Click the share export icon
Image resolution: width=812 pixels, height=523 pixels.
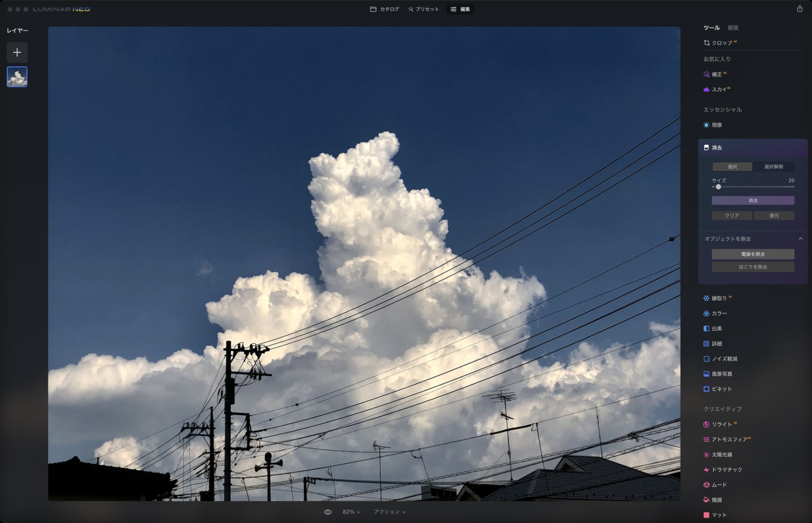coord(799,9)
